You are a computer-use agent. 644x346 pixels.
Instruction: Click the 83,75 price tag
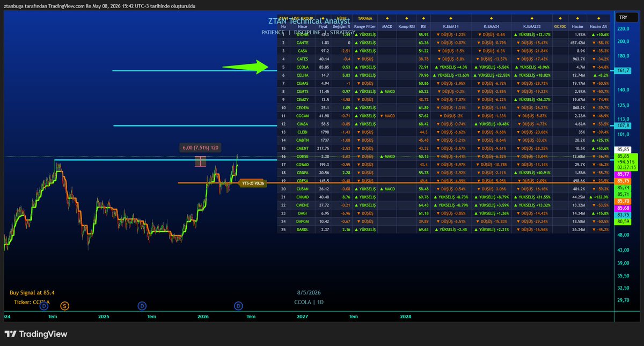(624, 215)
